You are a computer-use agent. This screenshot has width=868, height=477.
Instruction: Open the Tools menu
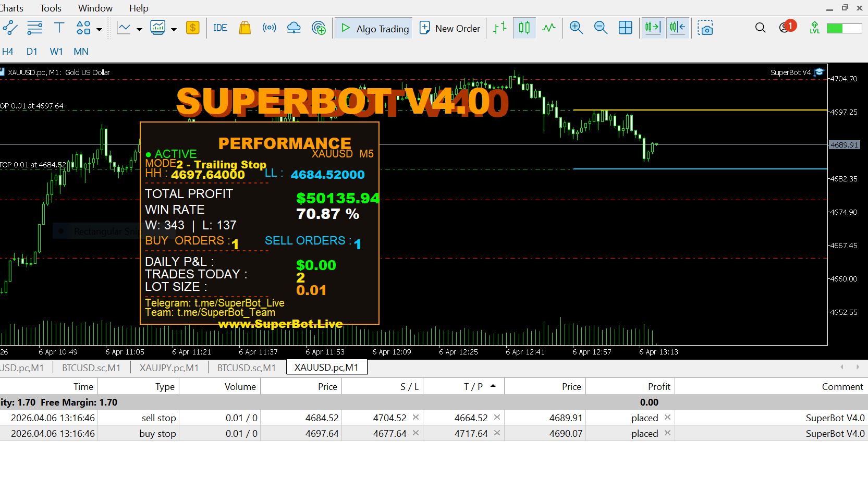[51, 8]
